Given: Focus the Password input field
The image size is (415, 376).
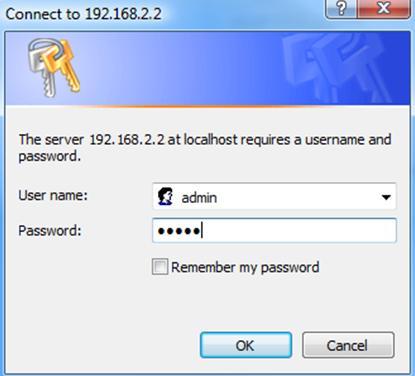Looking at the screenshot, I should [x=274, y=230].
